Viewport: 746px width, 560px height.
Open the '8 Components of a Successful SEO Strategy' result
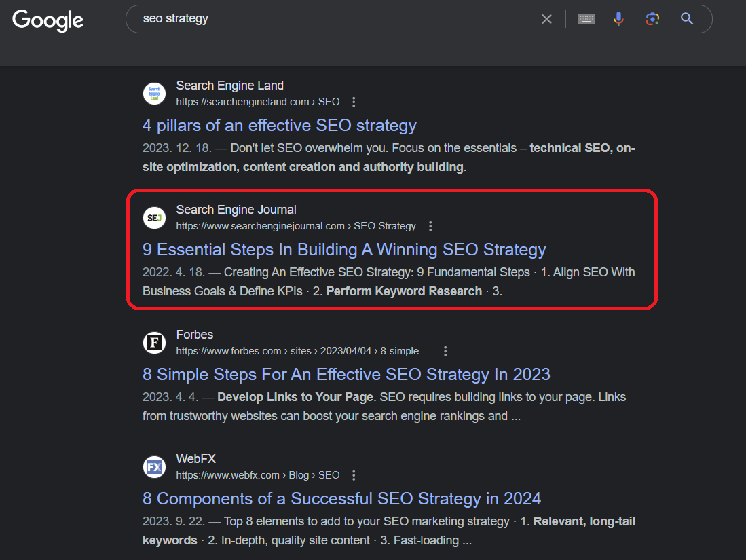[341, 498]
